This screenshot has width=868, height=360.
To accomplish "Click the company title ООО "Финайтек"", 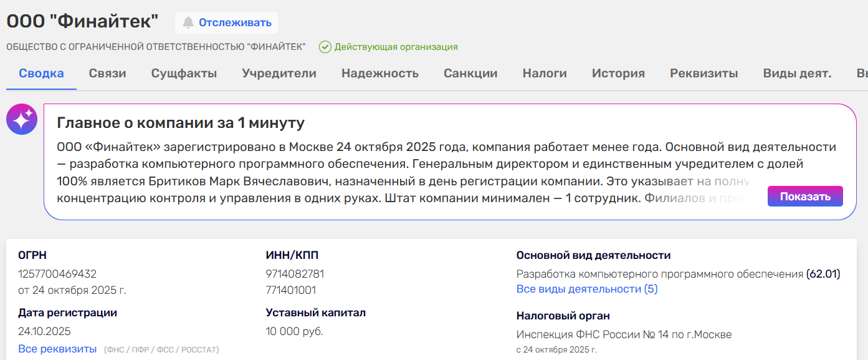I will (x=82, y=21).
